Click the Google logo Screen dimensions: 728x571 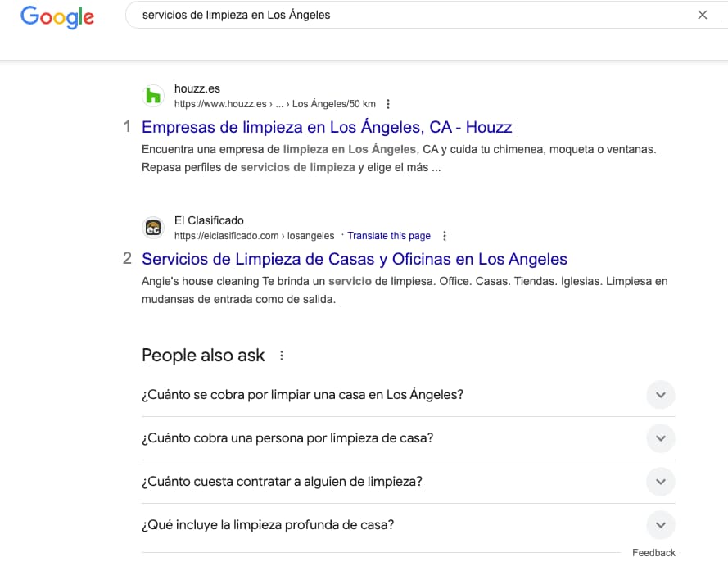coord(57,17)
